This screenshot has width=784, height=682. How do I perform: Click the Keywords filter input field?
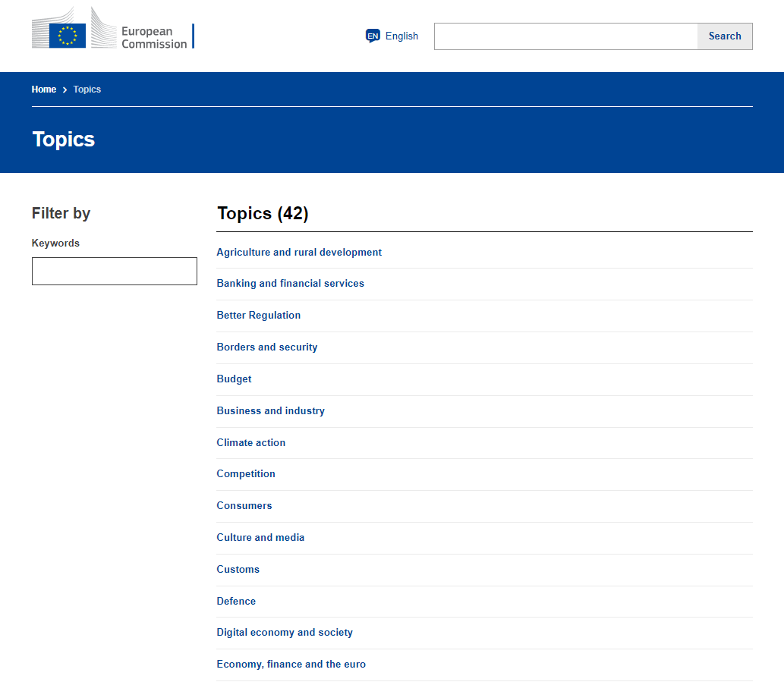coord(115,272)
